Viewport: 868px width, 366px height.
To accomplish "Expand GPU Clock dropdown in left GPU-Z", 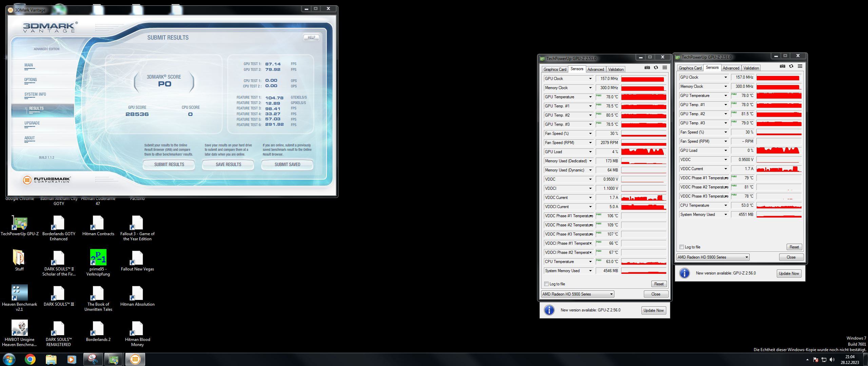I will (x=590, y=79).
